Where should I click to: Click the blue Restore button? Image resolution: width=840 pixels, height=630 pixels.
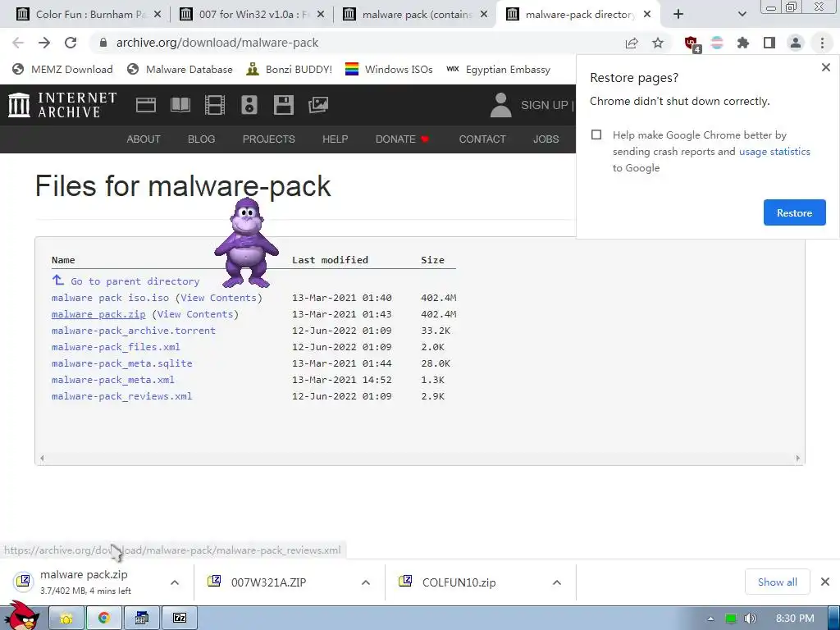click(794, 212)
